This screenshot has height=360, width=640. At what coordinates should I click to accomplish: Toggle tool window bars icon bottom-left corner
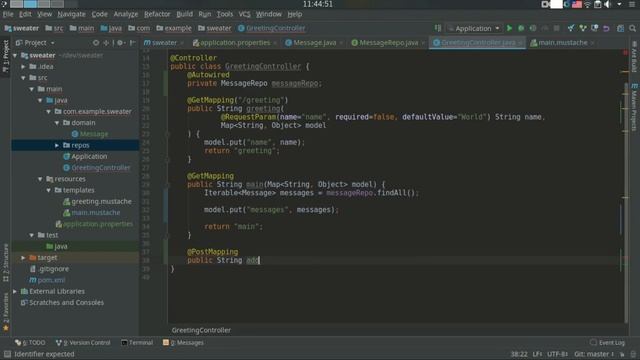[x=7, y=354]
